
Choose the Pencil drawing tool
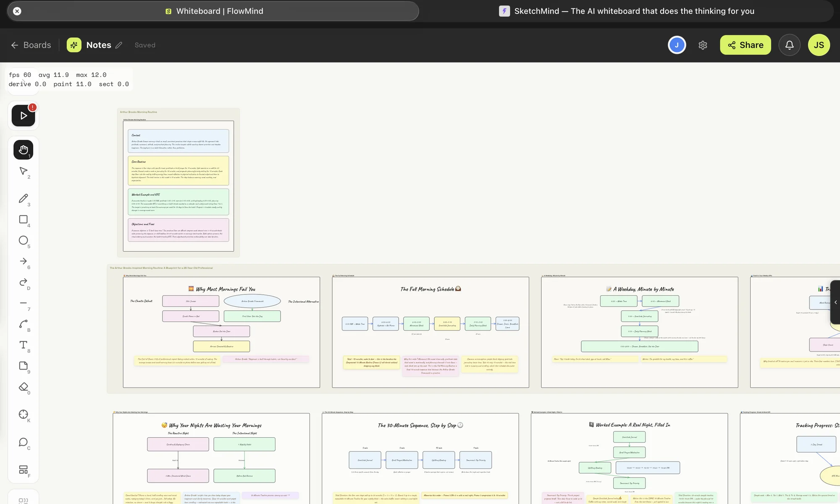click(x=23, y=198)
